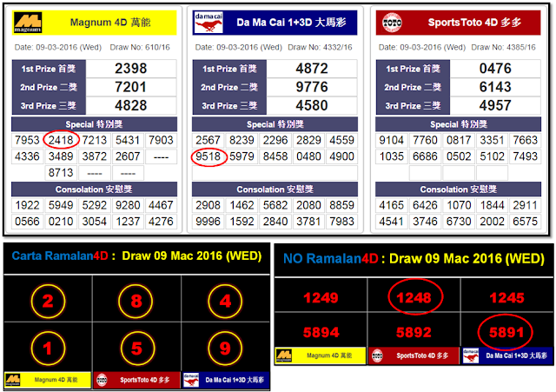
Task: Click the SportsToto Special 特別獎 section header
Action: (x=459, y=124)
